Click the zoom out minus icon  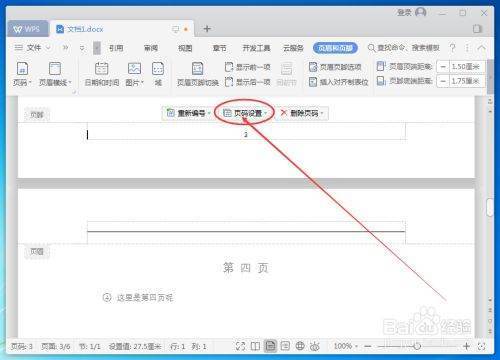368,346
